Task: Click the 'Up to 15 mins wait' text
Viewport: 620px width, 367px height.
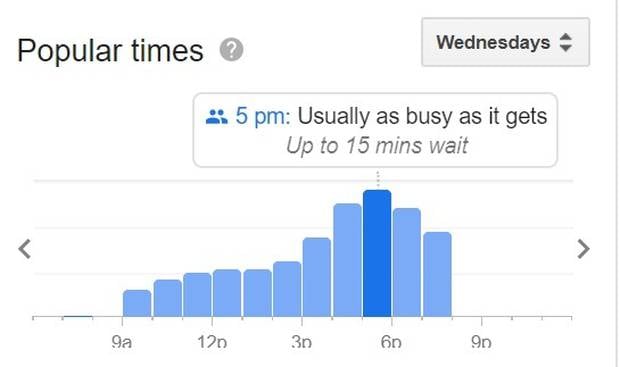Action: pos(377,146)
